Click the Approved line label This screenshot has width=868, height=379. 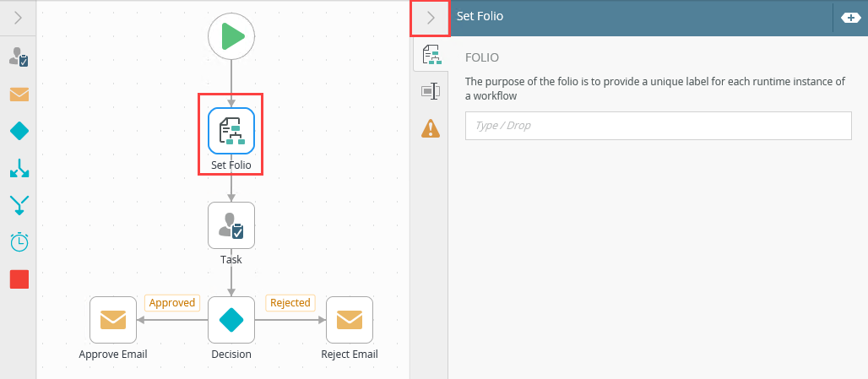pos(172,303)
